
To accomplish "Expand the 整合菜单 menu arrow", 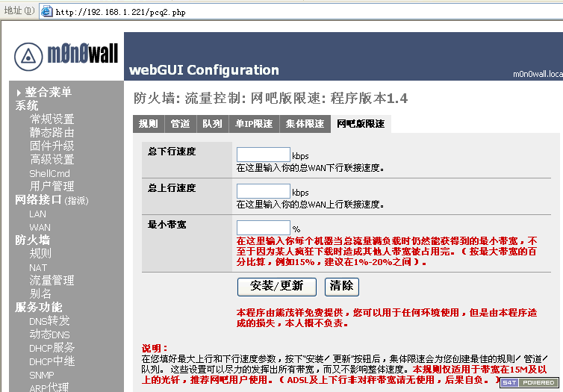I will (19, 93).
